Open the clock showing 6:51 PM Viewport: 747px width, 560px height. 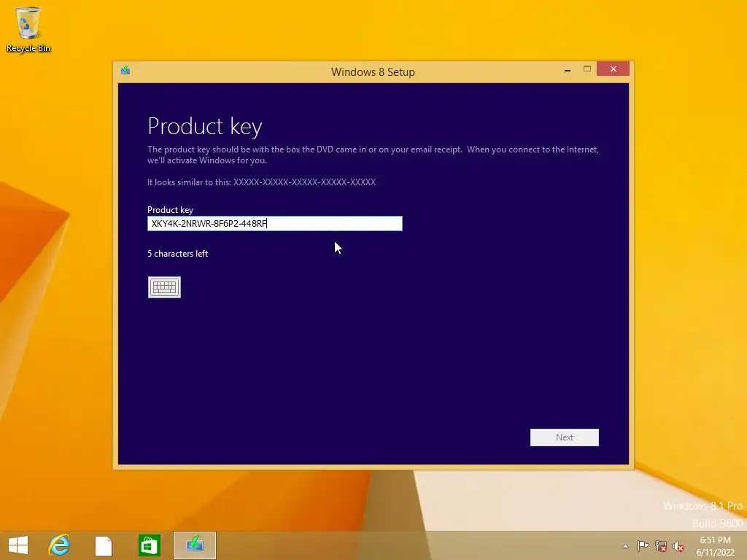(x=715, y=545)
